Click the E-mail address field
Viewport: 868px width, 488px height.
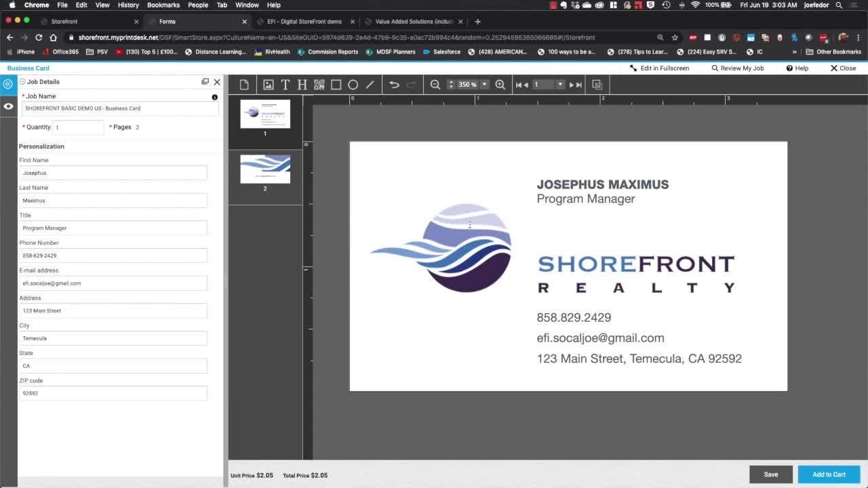click(x=113, y=283)
